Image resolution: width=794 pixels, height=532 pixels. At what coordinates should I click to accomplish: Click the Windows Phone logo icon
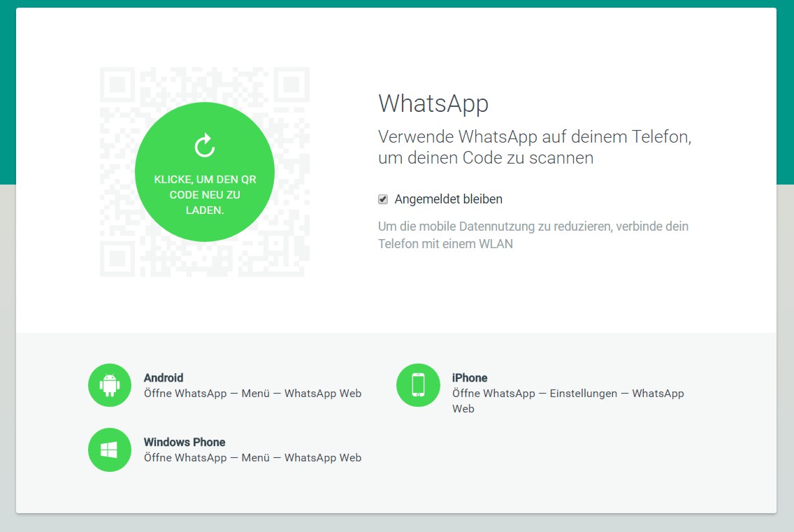tap(110, 450)
